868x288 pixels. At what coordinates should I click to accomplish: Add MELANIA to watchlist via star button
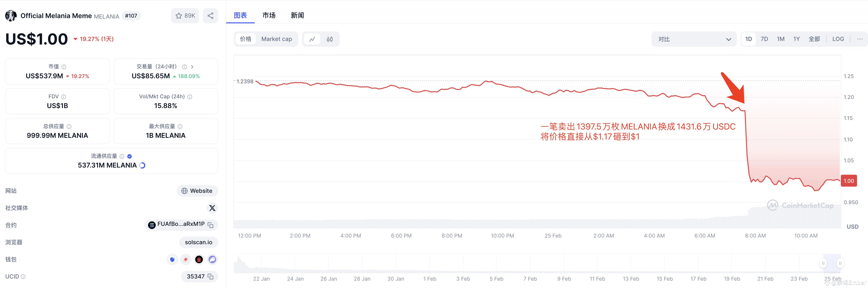[x=185, y=16]
